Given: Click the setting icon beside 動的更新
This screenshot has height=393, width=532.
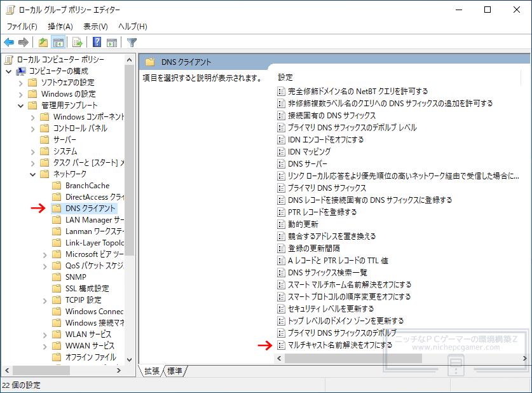Looking at the screenshot, I should [x=281, y=224].
